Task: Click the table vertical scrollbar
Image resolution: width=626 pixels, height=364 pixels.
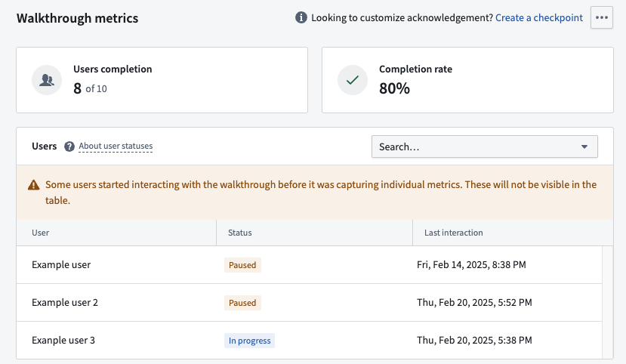Action: pos(608,302)
